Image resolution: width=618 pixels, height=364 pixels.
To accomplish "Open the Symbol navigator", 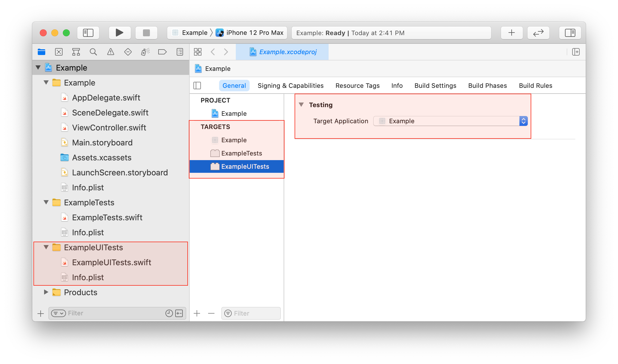I will point(76,52).
